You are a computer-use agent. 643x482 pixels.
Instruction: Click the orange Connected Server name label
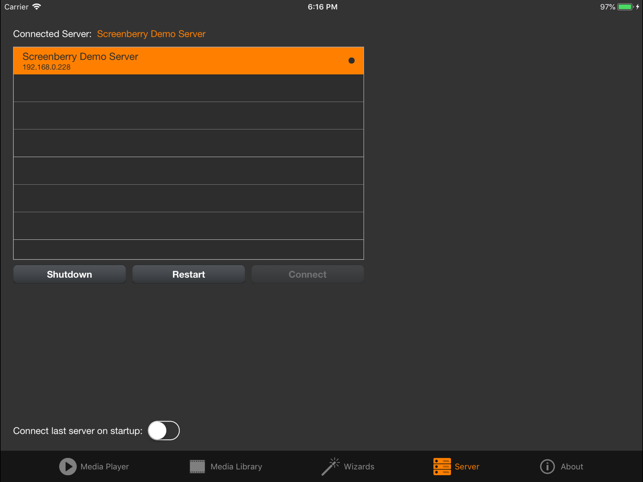(151, 34)
